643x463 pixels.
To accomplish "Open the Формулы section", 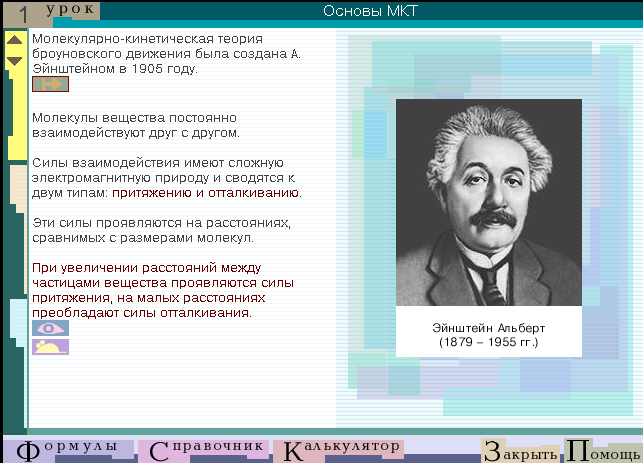I will tap(68, 451).
